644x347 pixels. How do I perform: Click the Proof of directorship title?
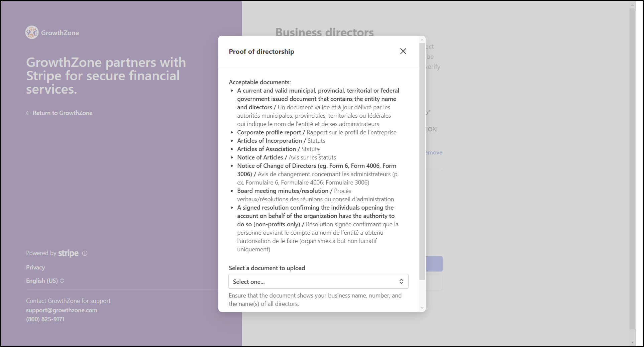coord(261,51)
